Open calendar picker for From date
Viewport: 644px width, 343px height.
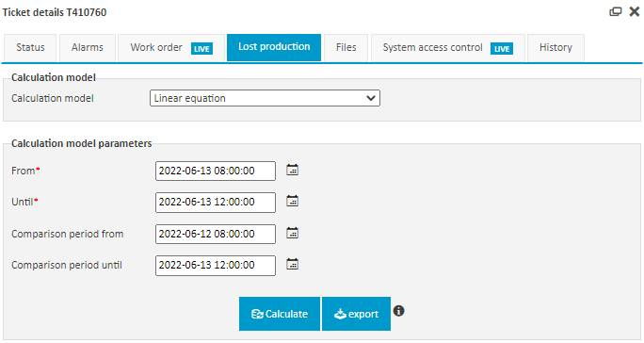(292, 170)
